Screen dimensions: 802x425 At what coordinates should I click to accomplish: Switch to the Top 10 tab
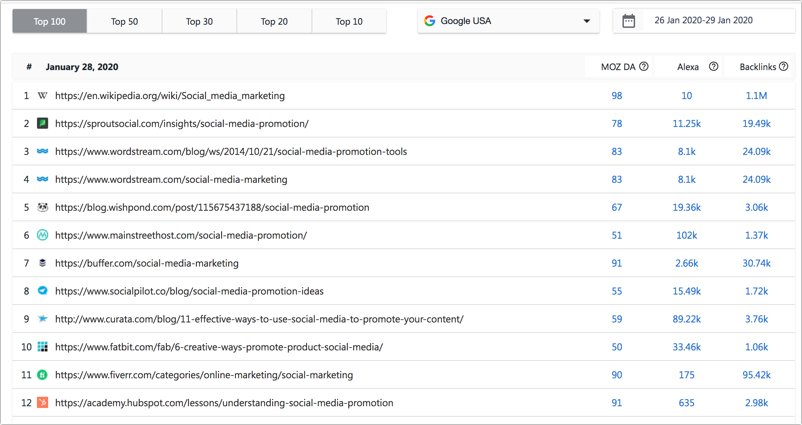[x=349, y=21]
